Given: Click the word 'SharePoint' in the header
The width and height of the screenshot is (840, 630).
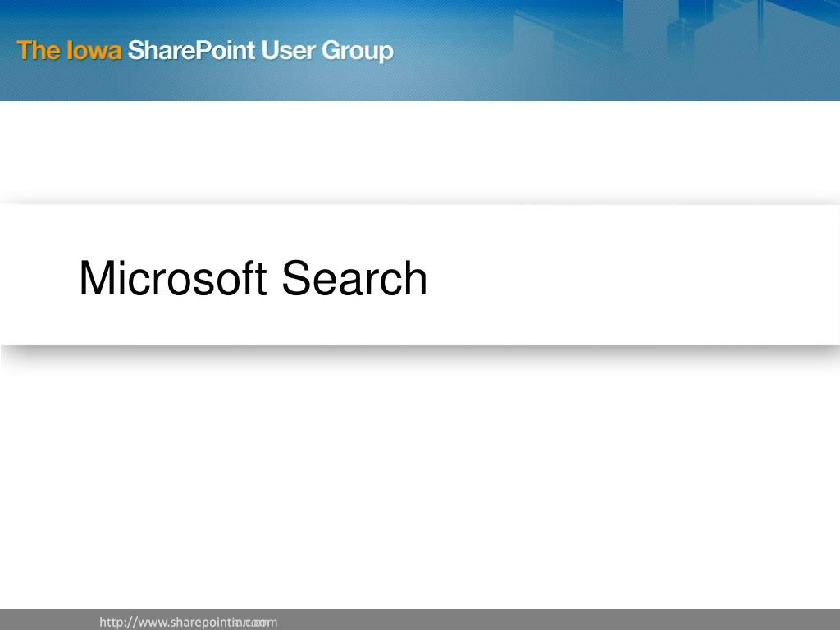Looking at the screenshot, I should 191,50.
